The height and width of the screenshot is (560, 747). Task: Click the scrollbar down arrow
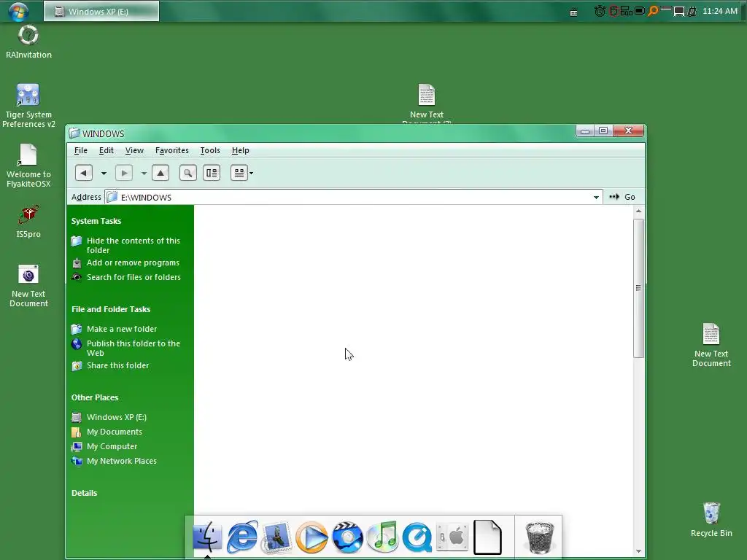click(638, 551)
